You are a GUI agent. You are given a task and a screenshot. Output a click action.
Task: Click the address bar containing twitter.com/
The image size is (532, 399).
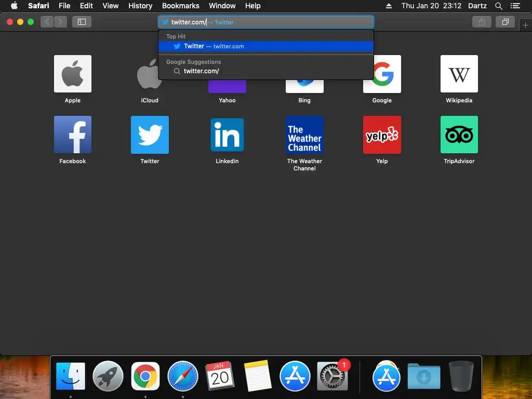pyautogui.click(x=266, y=22)
